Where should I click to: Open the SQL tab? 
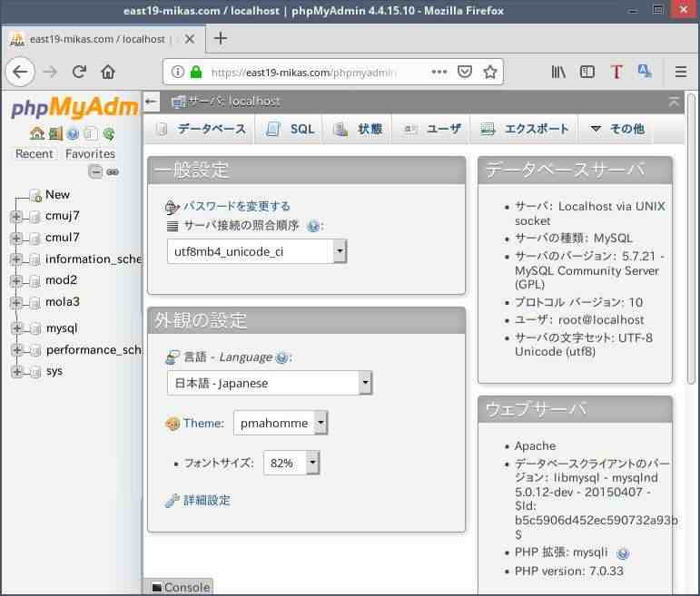[290, 129]
